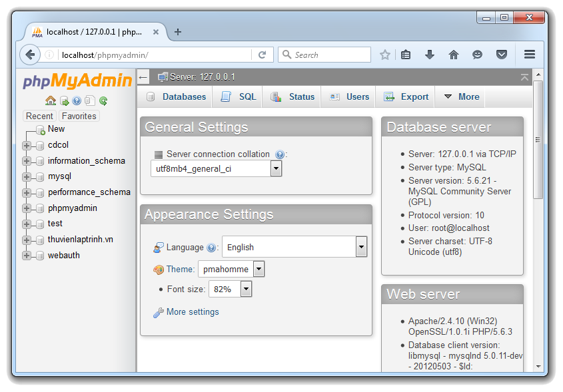Expand the mysql database tree node
This screenshot has width=563, height=392.
pyautogui.click(x=27, y=177)
